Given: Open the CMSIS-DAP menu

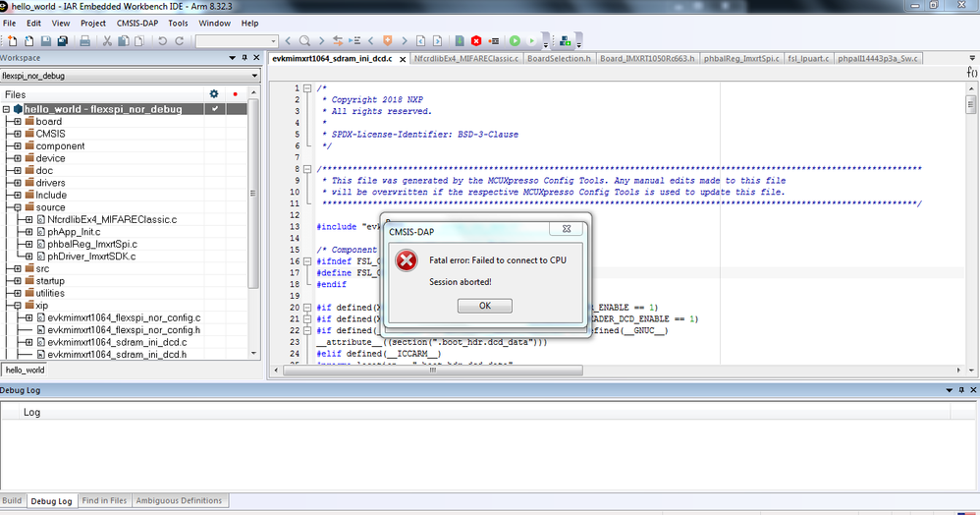Looking at the screenshot, I should (x=137, y=24).
